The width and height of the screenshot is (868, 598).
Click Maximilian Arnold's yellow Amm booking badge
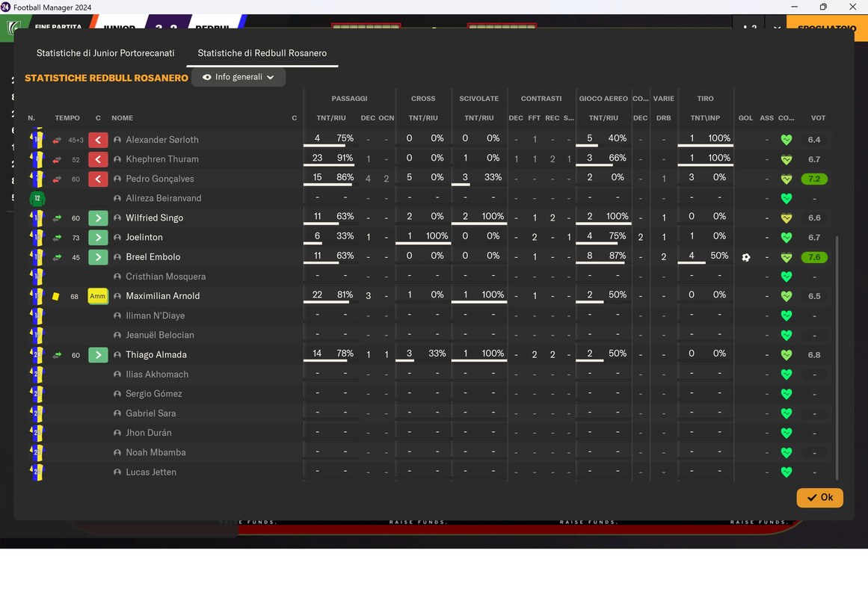[x=98, y=296]
